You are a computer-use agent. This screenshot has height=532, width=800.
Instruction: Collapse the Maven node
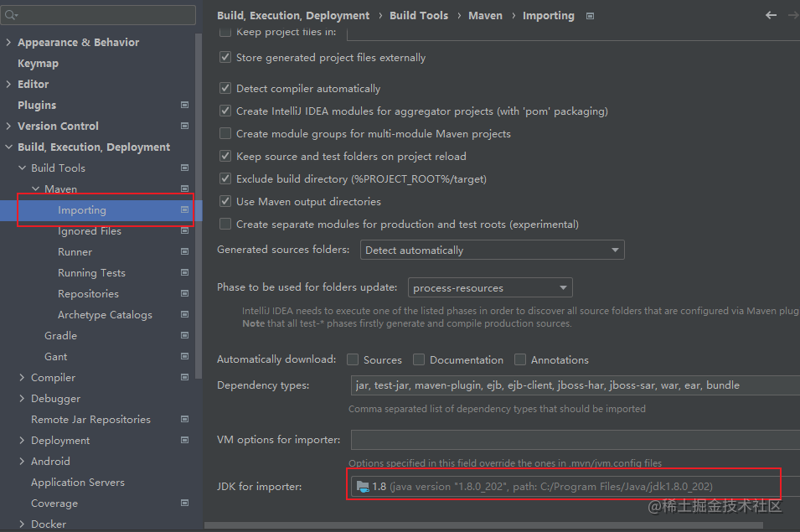coord(35,189)
